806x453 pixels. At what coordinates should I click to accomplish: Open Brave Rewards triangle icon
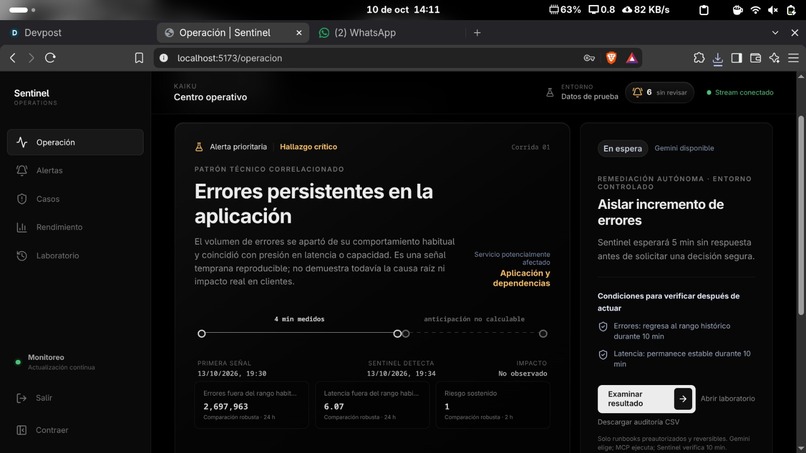pyautogui.click(x=632, y=58)
